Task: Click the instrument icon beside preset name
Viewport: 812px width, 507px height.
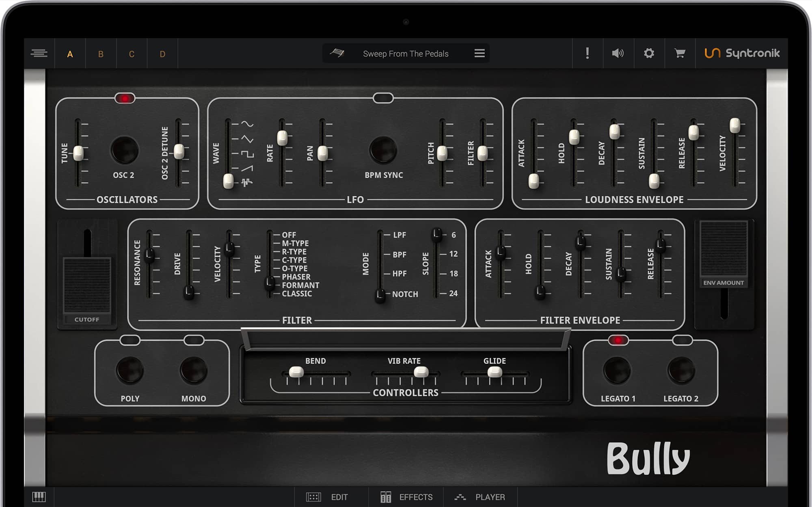Action: (x=337, y=53)
